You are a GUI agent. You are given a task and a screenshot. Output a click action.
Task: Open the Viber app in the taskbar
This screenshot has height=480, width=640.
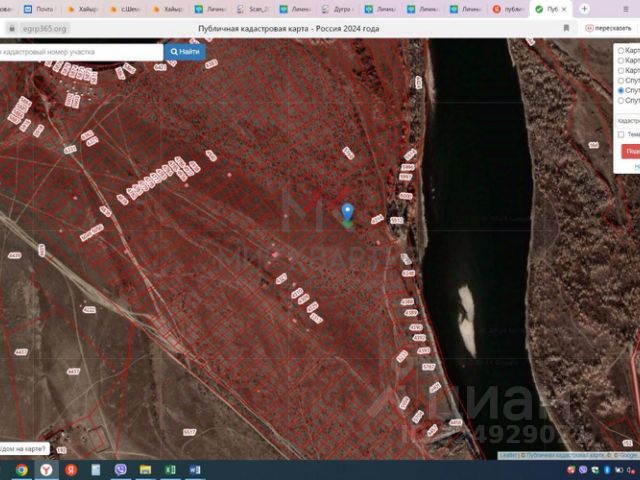point(120,470)
